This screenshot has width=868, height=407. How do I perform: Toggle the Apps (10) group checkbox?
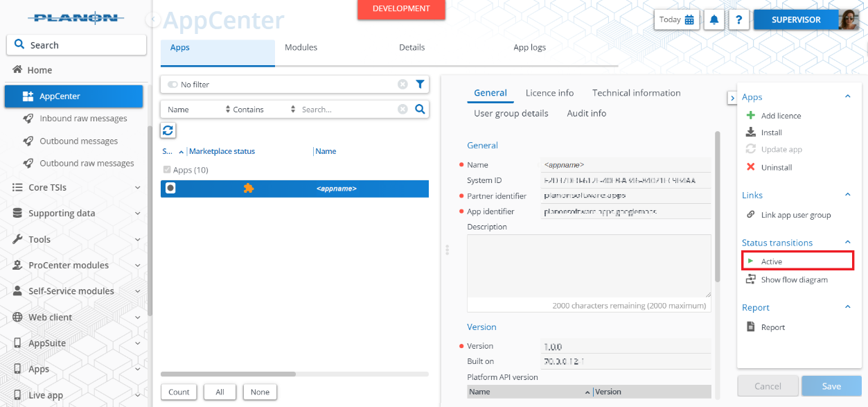point(166,170)
